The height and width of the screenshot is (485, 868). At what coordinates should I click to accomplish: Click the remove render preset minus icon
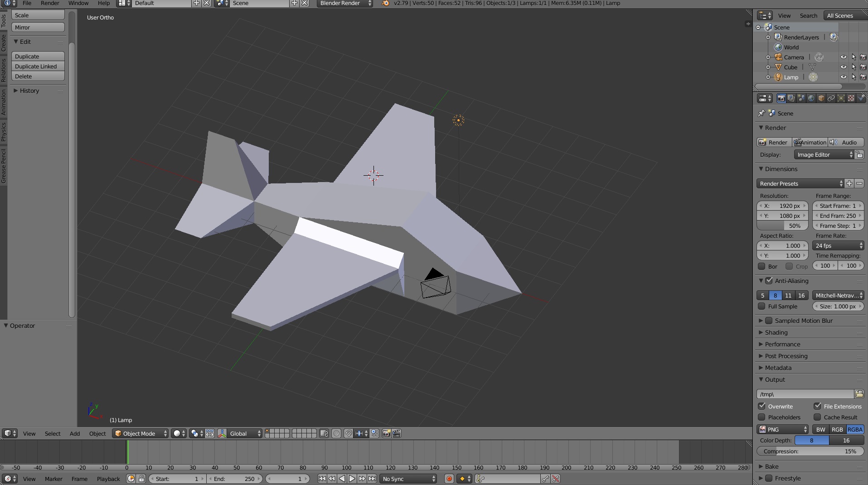click(x=859, y=183)
